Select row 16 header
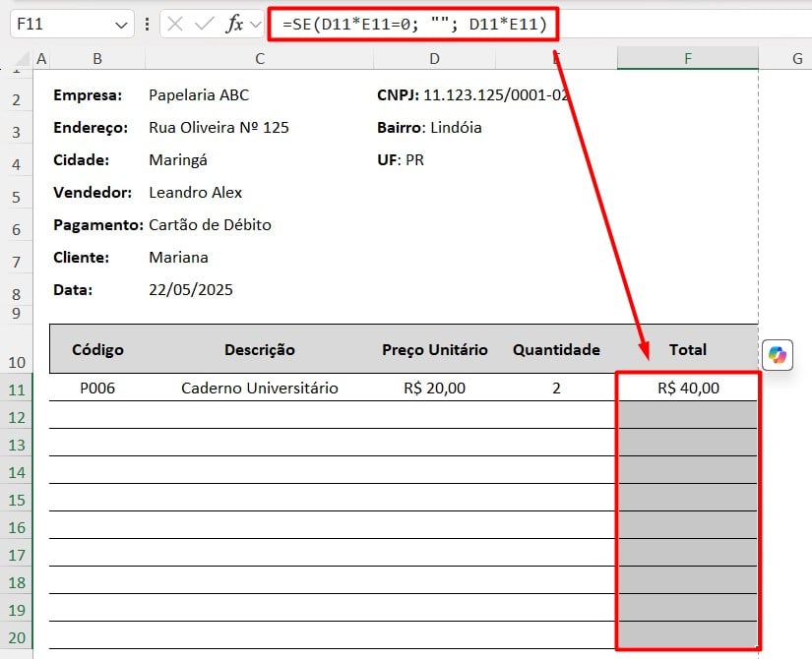This screenshot has width=812, height=659. click(x=17, y=527)
